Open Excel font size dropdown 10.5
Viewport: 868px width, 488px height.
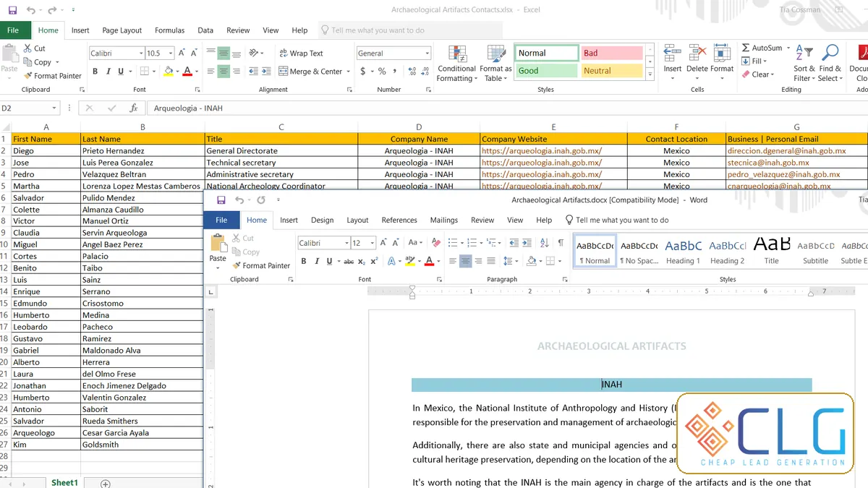coord(171,53)
